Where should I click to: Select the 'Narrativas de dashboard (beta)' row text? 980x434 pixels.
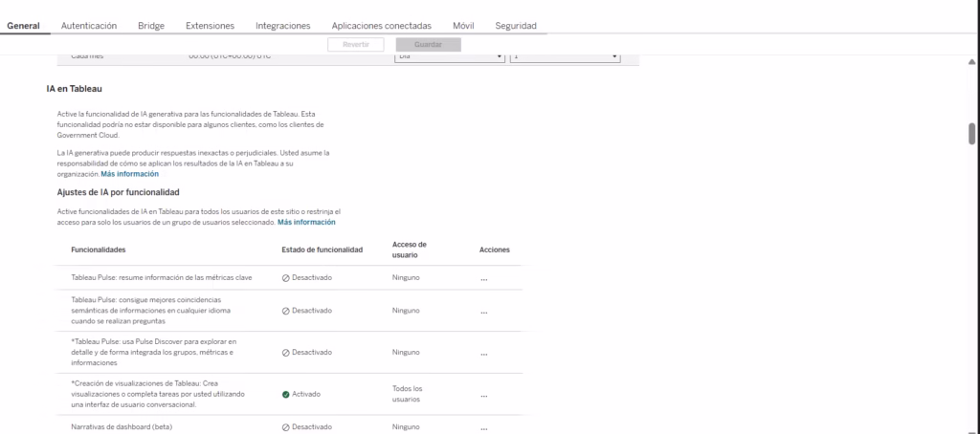pos(122,427)
